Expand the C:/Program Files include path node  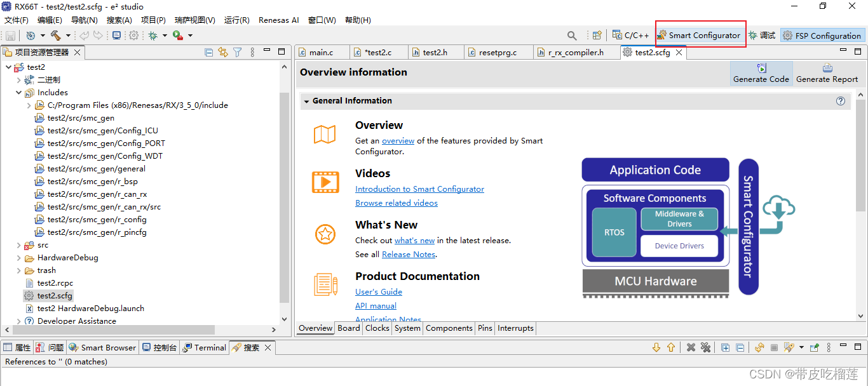tap(29, 105)
